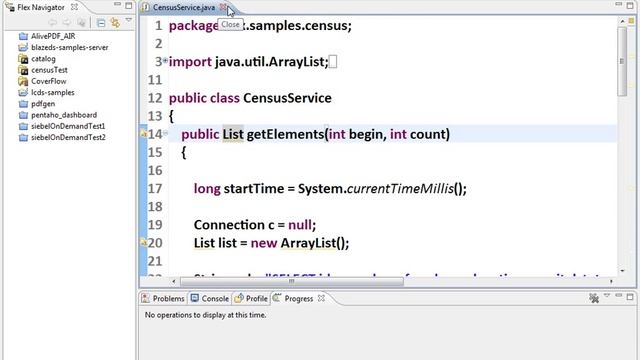Select the lcds-samples project
Screen dimensions: 640x360
point(53,93)
